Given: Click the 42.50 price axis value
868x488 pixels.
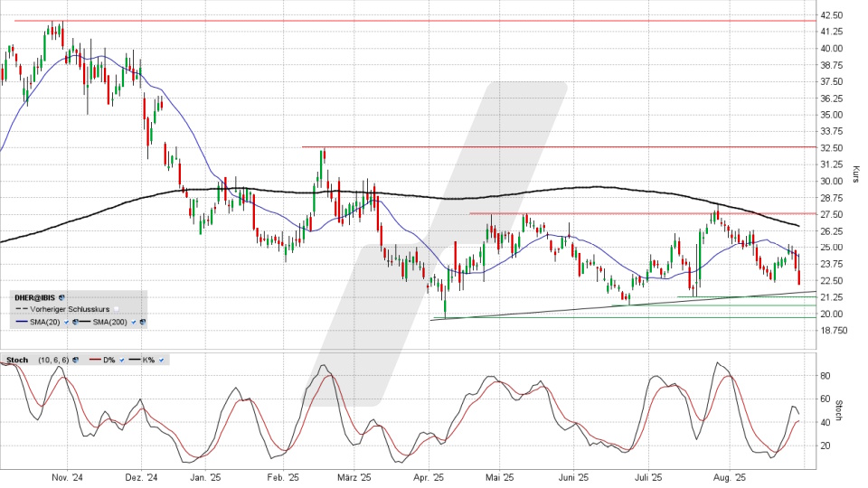Looking at the screenshot, I should [832, 15].
